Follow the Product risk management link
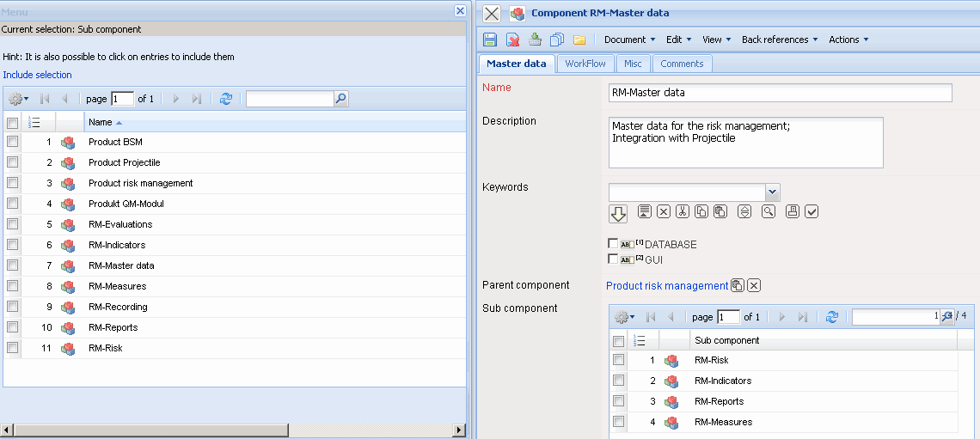The image size is (980, 439). (x=667, y=286)
